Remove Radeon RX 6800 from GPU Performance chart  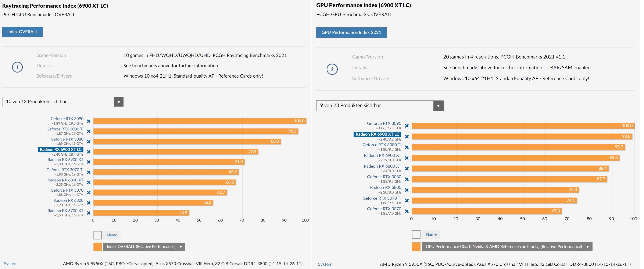click(x=407, y=190)
